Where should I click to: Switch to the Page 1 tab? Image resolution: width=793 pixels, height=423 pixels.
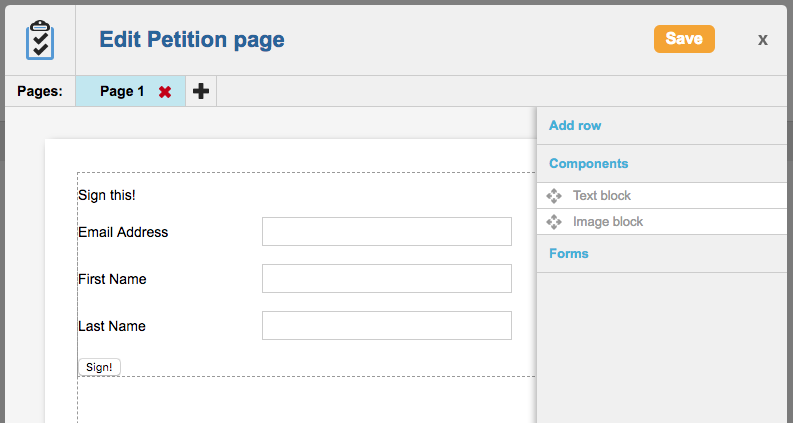122,91
